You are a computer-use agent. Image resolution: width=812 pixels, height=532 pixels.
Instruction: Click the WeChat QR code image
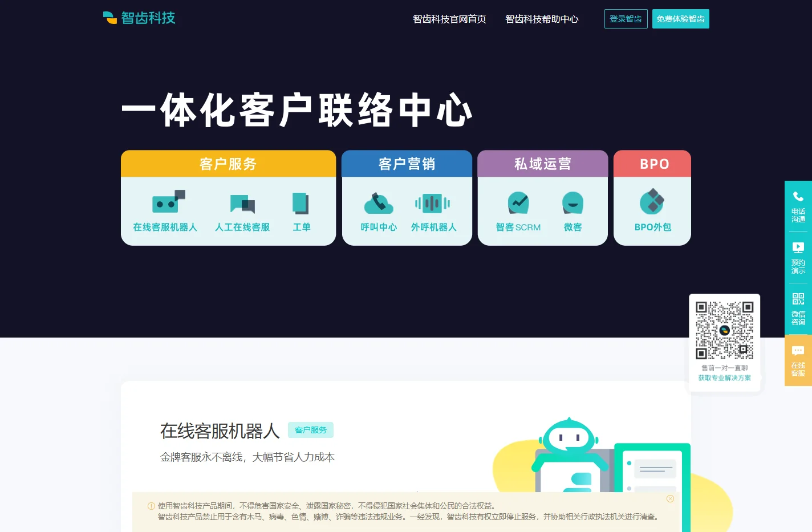[x=724, y=330]
